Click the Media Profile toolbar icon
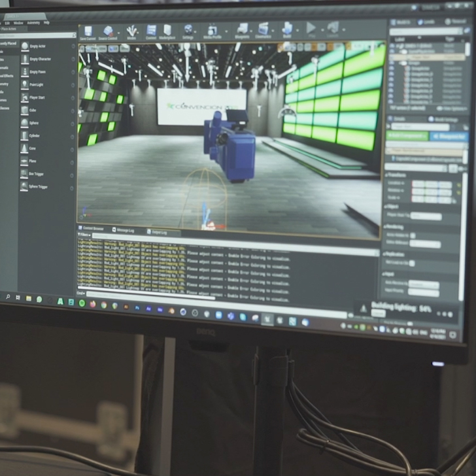 pyautogui.click(x=212, y=31)
